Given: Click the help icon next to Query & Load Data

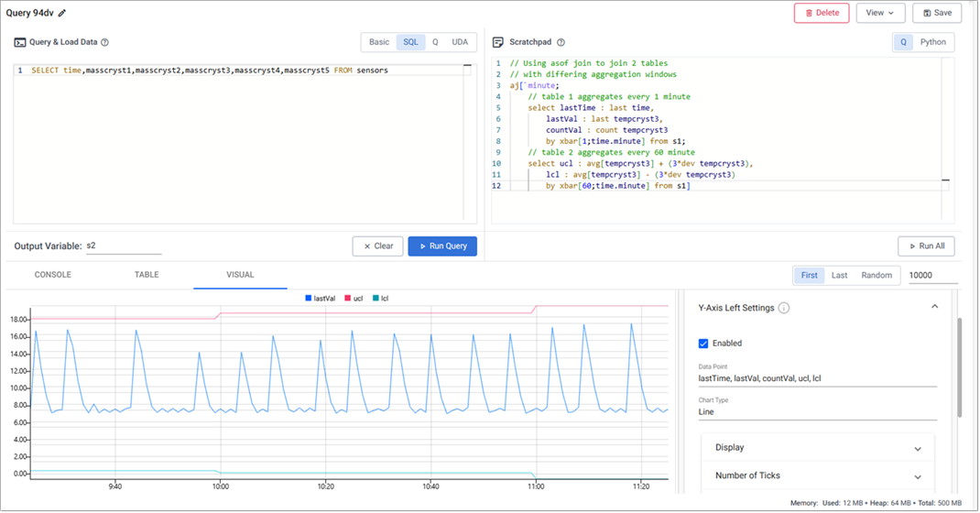Looking at the screenshot, I should point(104,42).
